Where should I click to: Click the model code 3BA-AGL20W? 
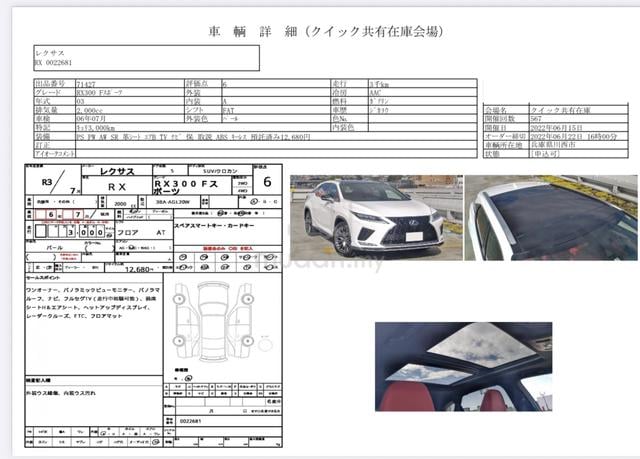point(173,202)
